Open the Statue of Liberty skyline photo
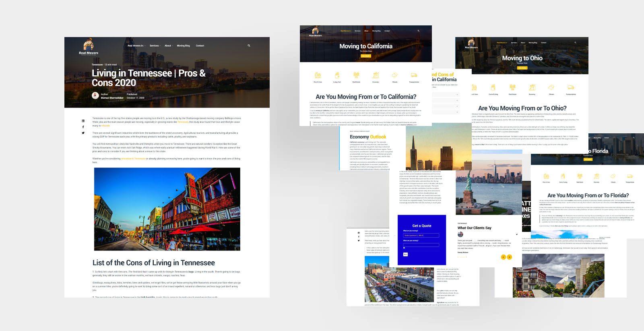The width and height of the screenshot is (644, 331). pos(489,187)
